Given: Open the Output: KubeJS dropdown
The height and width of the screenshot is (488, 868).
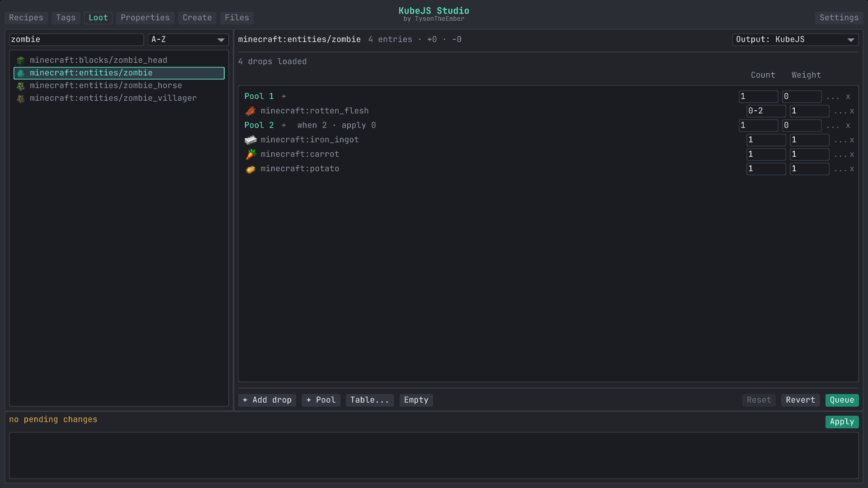Looking at the screenshot, I should (795, 40).
